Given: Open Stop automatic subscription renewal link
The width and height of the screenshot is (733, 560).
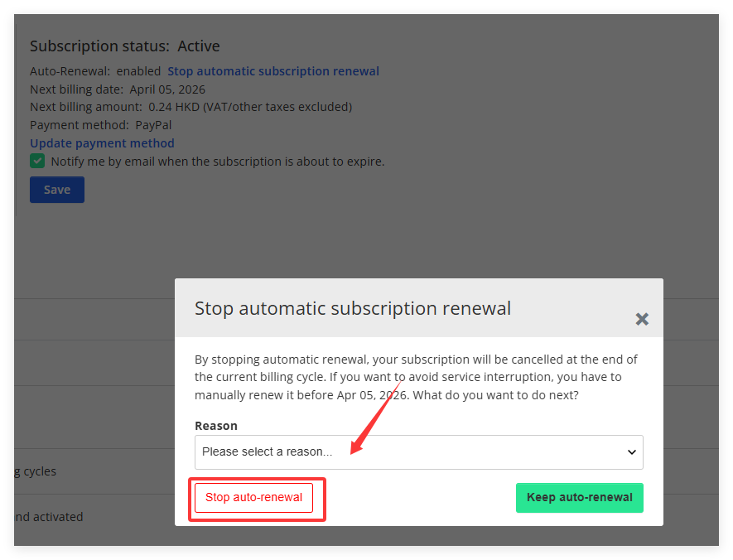Looking at the screenshot, I should click(273, 71).
